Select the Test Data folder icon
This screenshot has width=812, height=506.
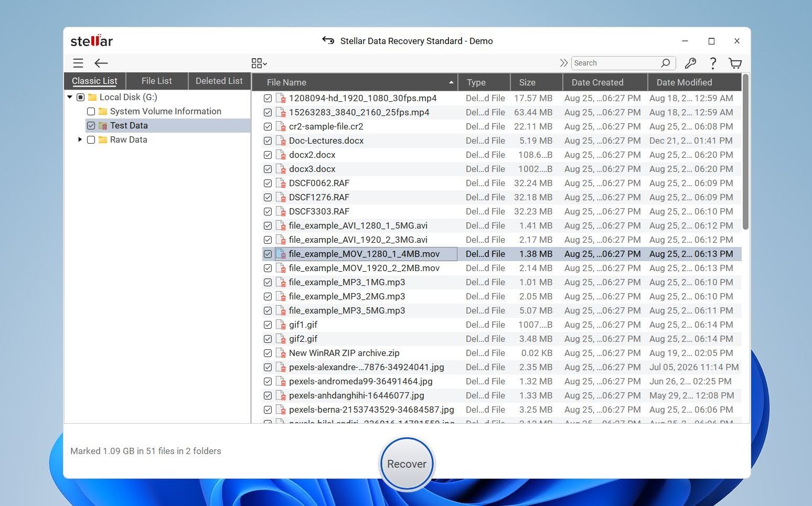[x=103, y=125]
